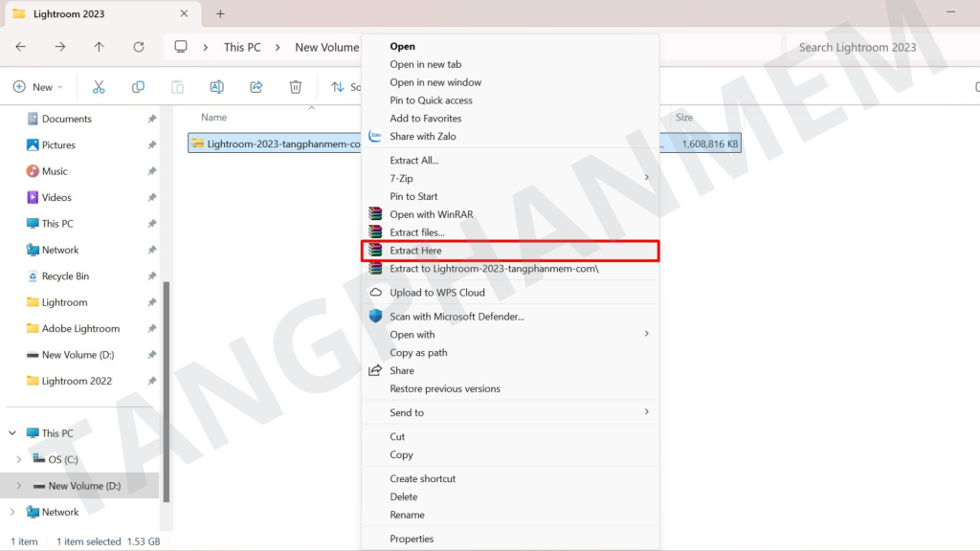Click the Cut scissors icon in toolbar
The image size is (980, 551).
pyautogui.click(x=99, y=87)
